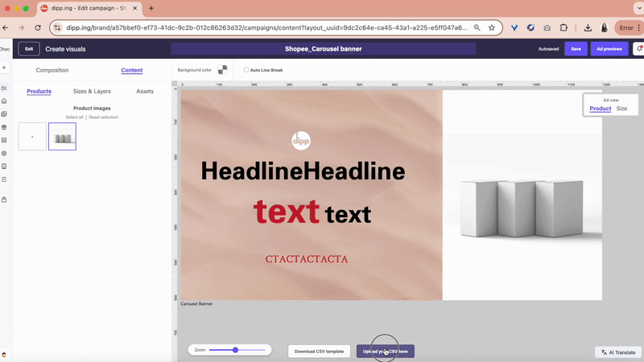Bookmark this page with the star icon
The image size is (644, 362).
point(491,27)
